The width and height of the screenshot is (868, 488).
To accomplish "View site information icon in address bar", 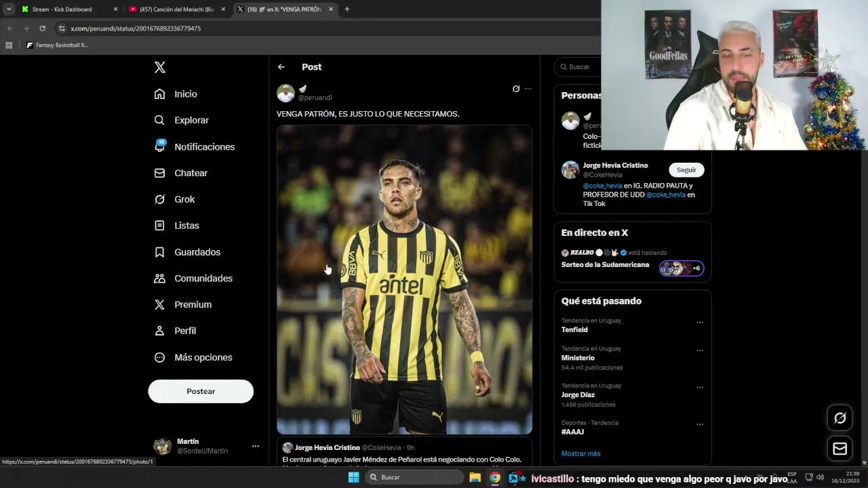I will coord(62,28).
